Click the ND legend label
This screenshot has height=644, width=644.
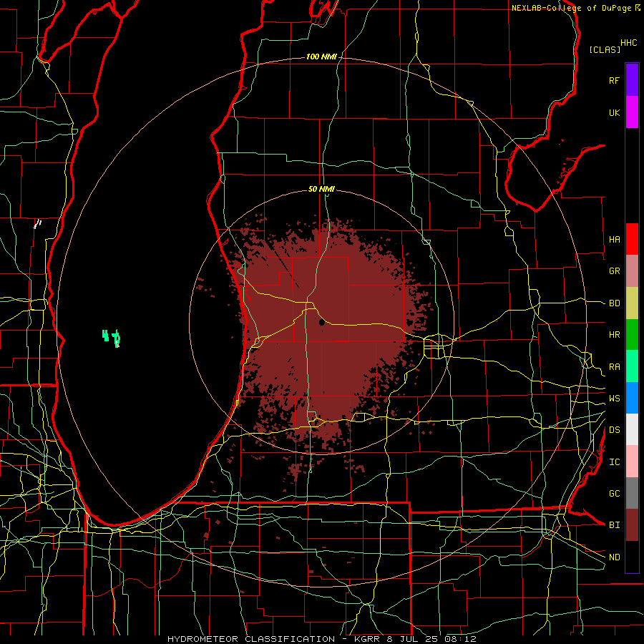614,557
